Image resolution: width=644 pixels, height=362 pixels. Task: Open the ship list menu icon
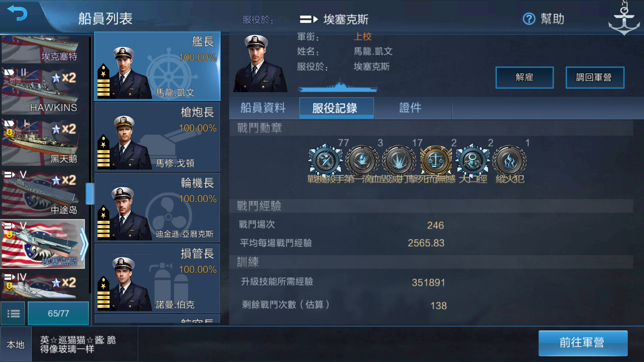pos(13,313)
